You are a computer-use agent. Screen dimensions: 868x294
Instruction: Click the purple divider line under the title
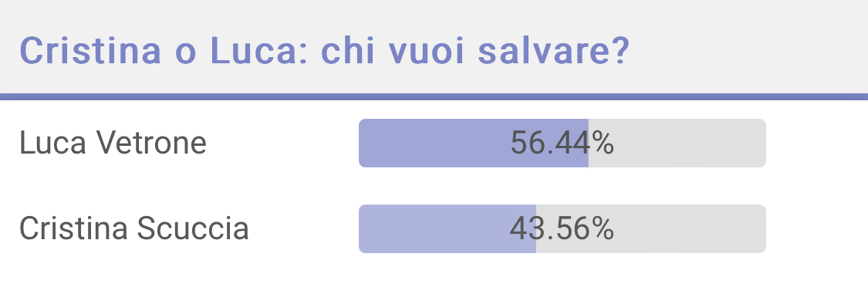coord(434,97)
